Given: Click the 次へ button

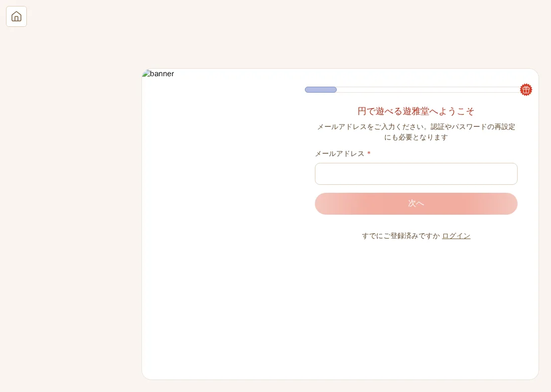Looking at the screenshot, I should click(x=416, y=204).
